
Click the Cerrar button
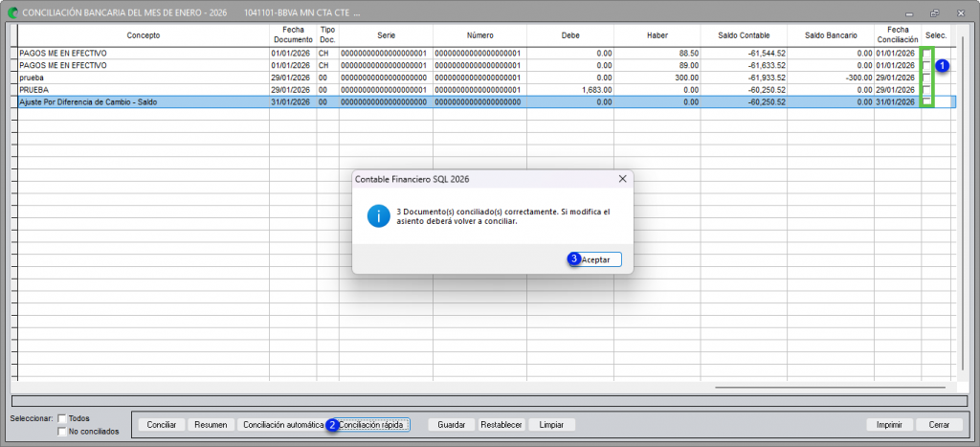[x=940, y=424]
